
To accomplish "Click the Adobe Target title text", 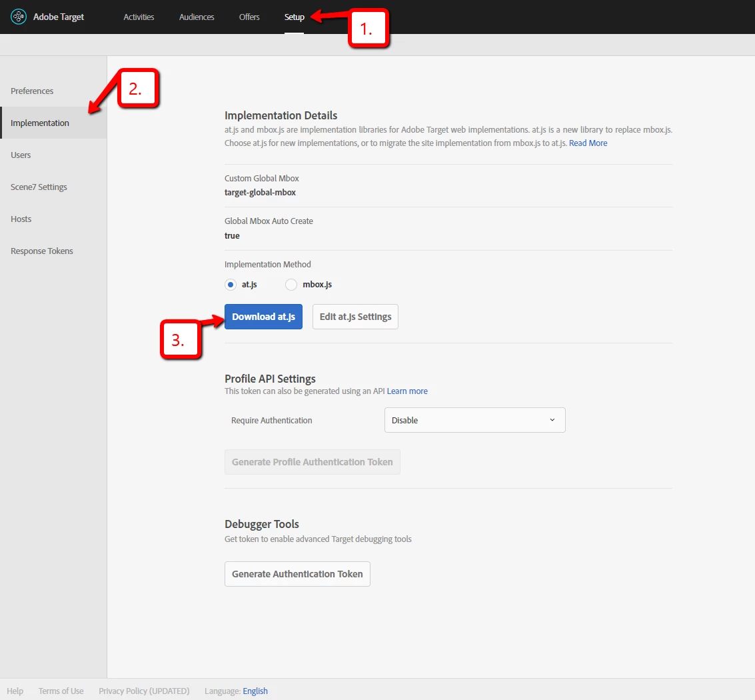I will (58, 17).
